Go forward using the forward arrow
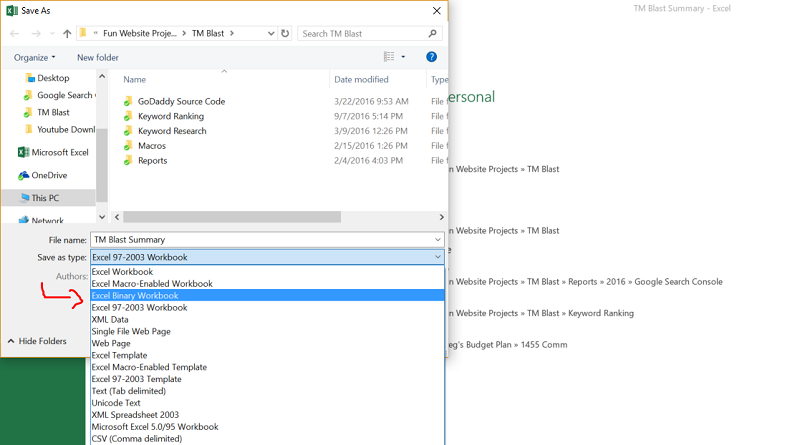Screen dimensions: 800x445 [36, 34]
